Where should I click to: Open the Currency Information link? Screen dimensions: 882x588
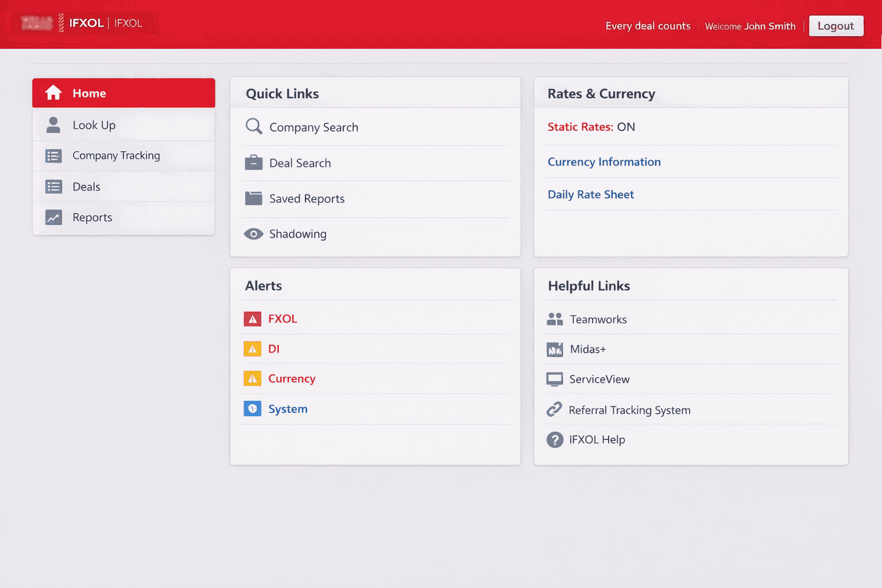604,162
